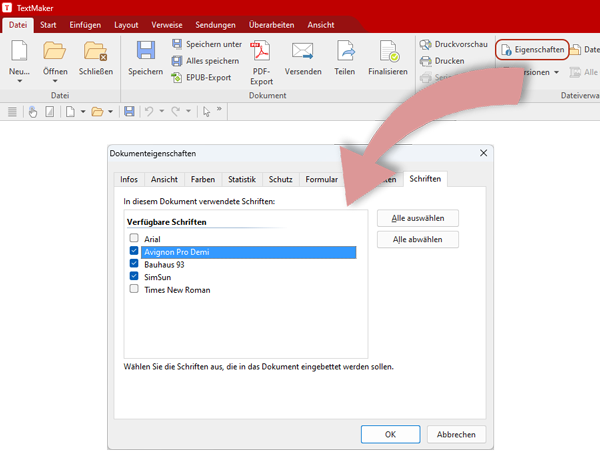Click the undo arrow icon
600x453 pixels.
click(x=149, y=111)
